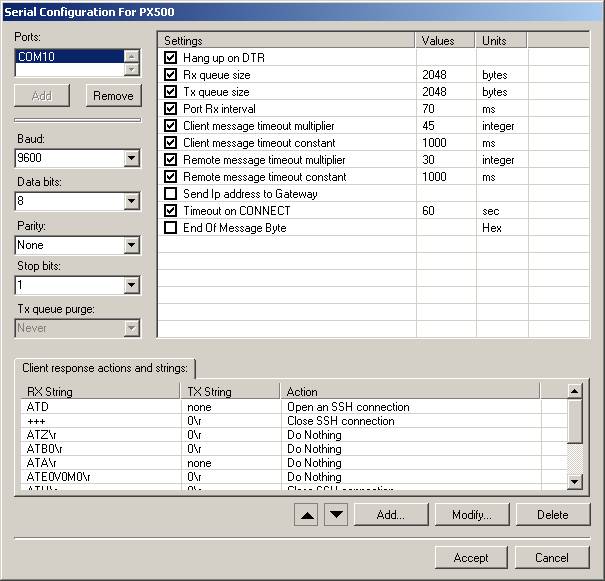Viewport: 605px width, 581px height.
Task: Enable Send Ip address to Gateway
Action: coord(171,194)
